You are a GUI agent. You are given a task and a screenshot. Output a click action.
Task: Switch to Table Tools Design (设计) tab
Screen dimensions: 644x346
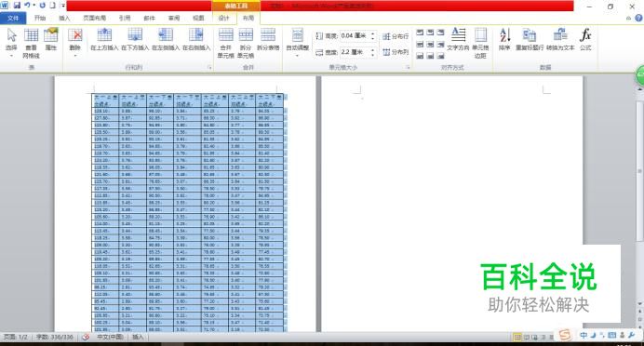pos(224,18)
